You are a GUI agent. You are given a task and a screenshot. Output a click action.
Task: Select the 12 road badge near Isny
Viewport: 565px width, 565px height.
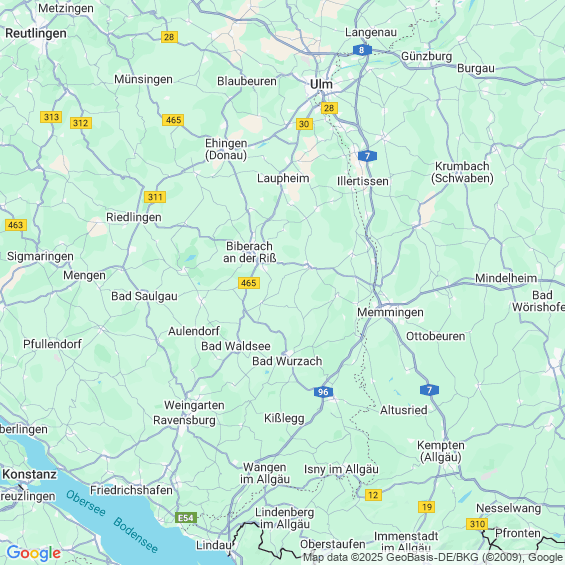373,495
